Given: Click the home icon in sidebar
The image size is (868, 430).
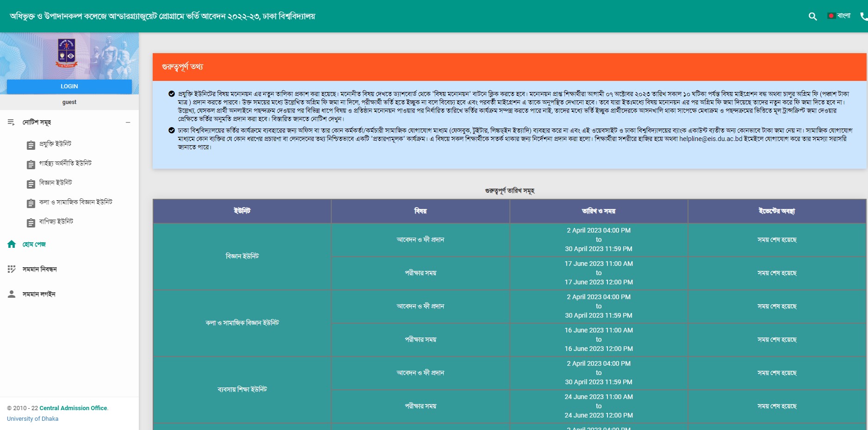Looking at the screenshot, I should pos(12,244).
